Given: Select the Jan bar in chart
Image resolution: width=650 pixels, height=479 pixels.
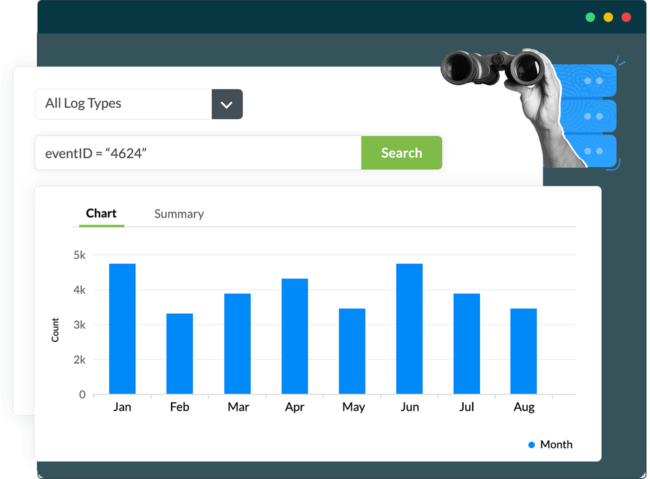Looking at the screenshot, I should (x=122, y=328).
